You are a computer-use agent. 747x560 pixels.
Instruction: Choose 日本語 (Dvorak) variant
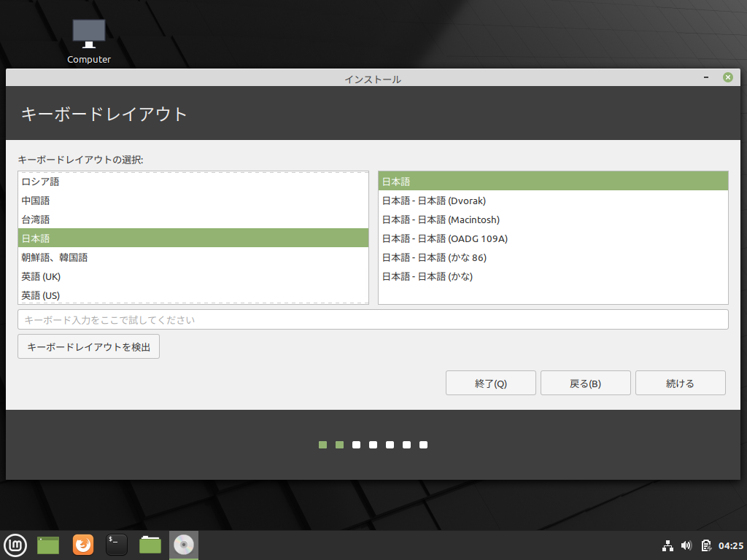(553, 201)
